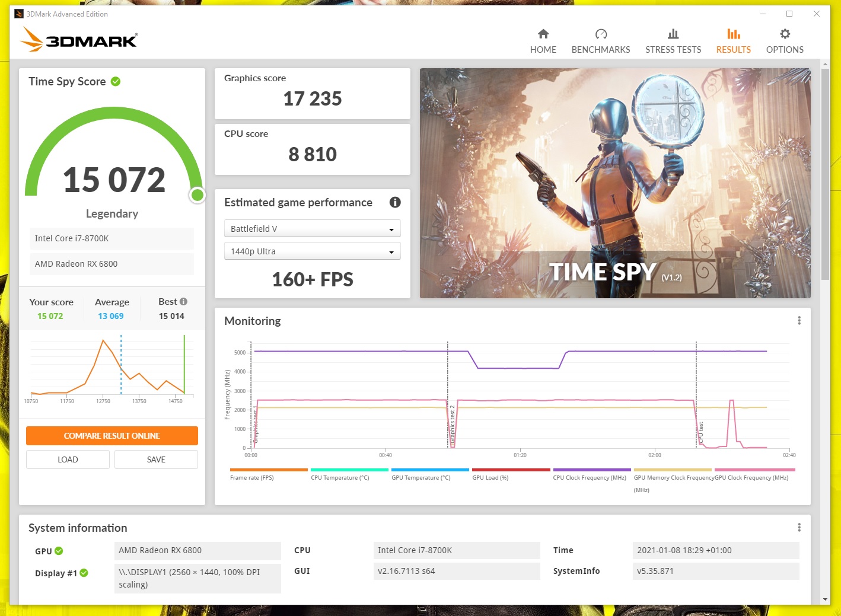Toggle the CPU Temperature legend swatch

(x=349, y=470)
